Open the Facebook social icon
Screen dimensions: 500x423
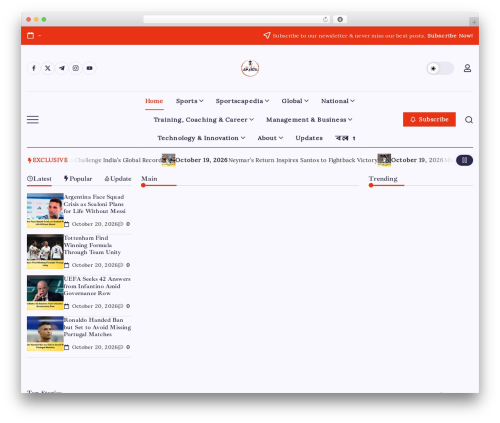click(x=34, y=68)
